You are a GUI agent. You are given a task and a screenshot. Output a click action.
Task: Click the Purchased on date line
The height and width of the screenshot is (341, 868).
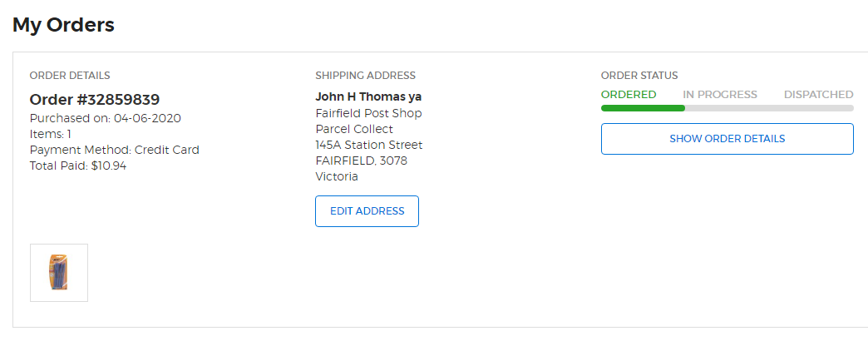pyautogui.click(x=106, y=118)
